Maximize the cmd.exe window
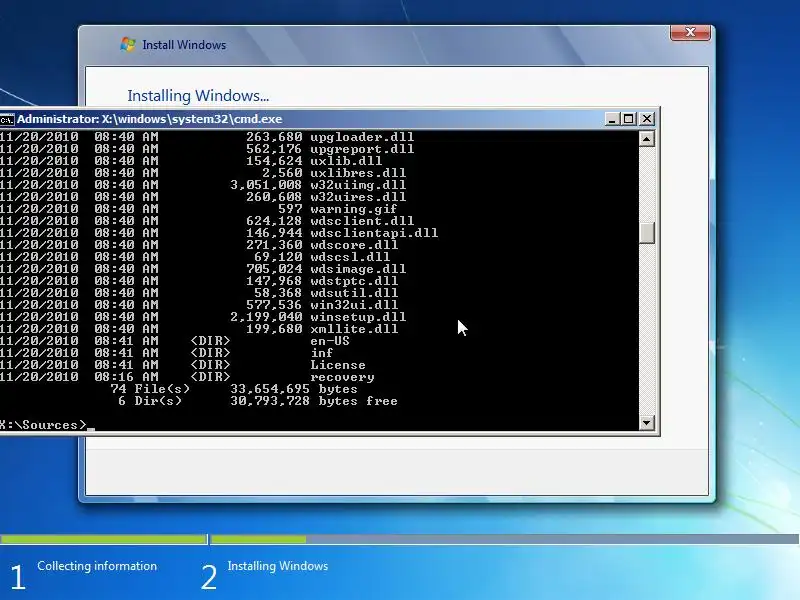The width and height of the screenshot is (800, 600). point(629,119)
